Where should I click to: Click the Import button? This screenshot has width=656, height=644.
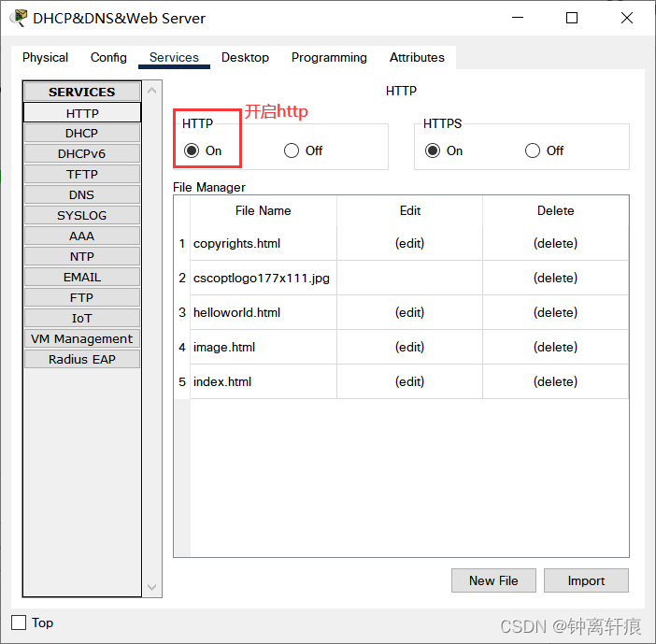tap(586, 580)
